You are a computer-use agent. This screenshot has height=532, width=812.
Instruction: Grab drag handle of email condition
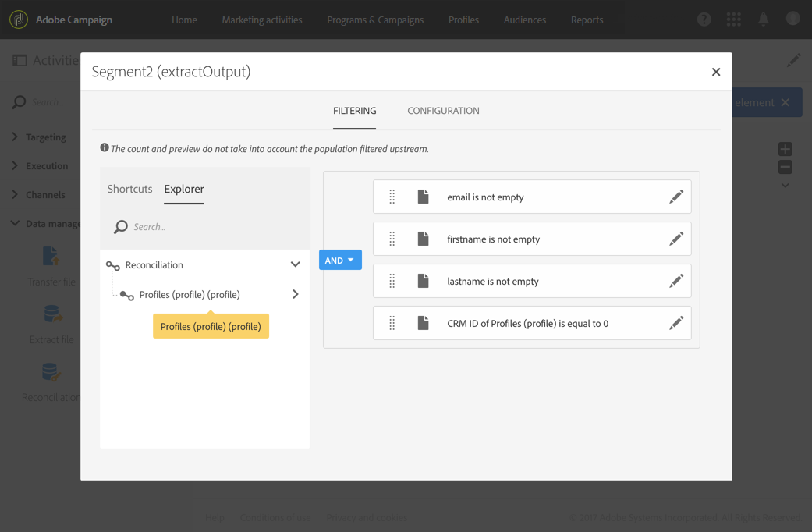click(x=392, y=197)
